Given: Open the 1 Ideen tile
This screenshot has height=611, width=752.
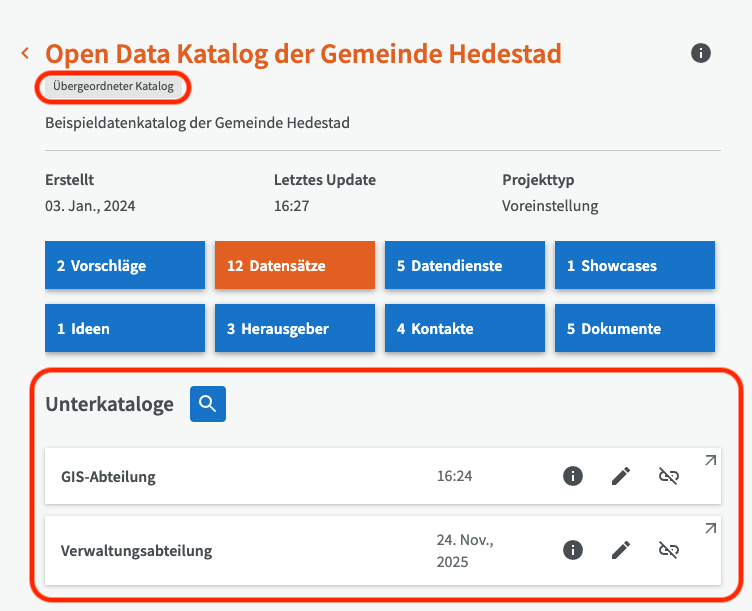Looking at the screenshot, I should [x=125, y=328].
